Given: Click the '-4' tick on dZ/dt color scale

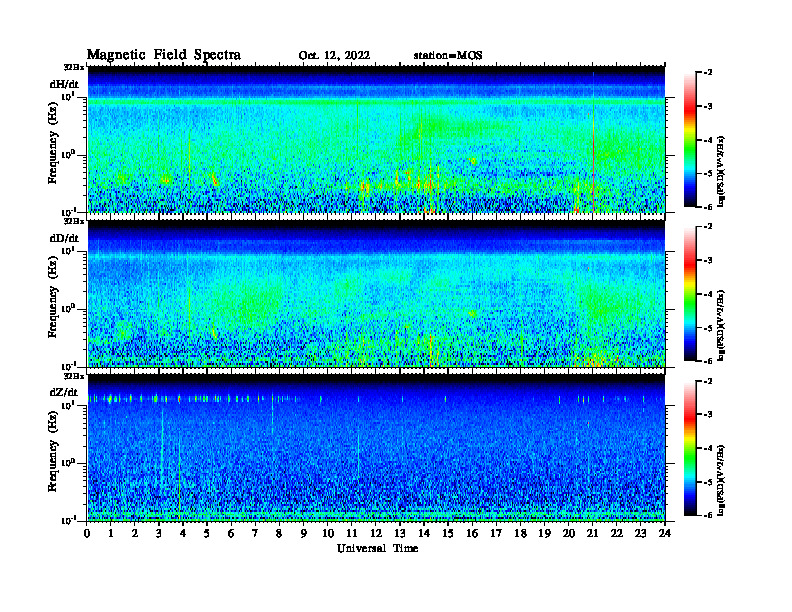Looking at the screenshot, I should [708, 448].
